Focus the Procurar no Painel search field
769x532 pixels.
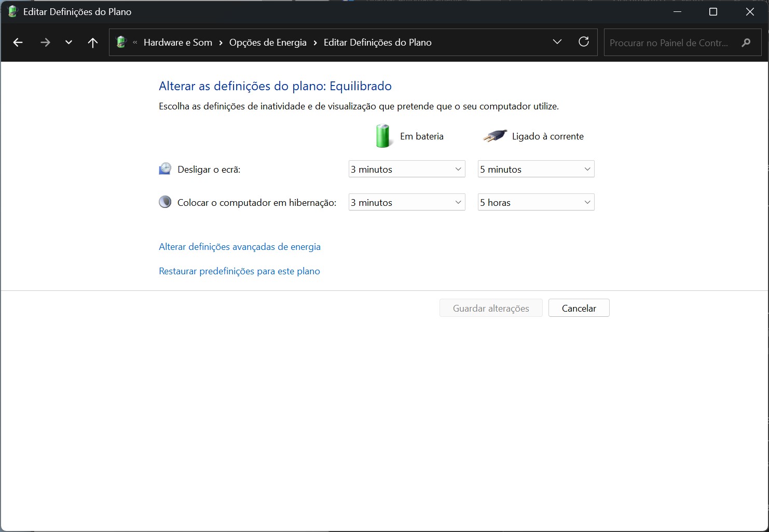pos(669,43)
